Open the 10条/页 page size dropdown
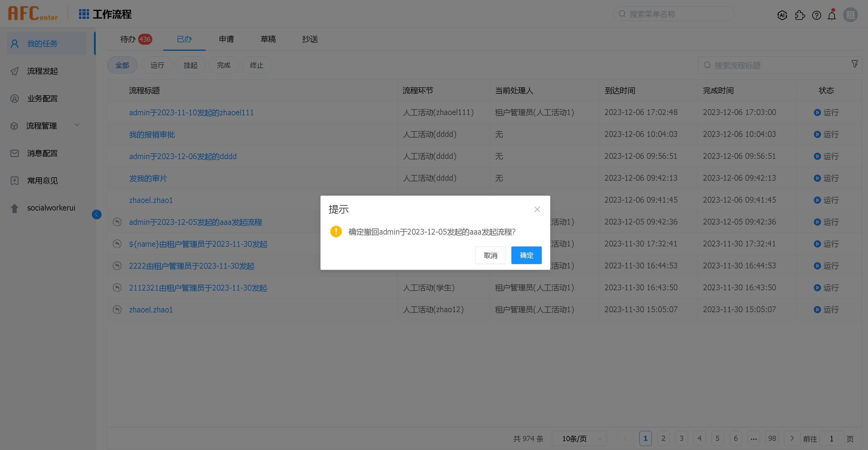Image resolution: width=868 pixels, height=450 pixels. (x=579, y=438)
